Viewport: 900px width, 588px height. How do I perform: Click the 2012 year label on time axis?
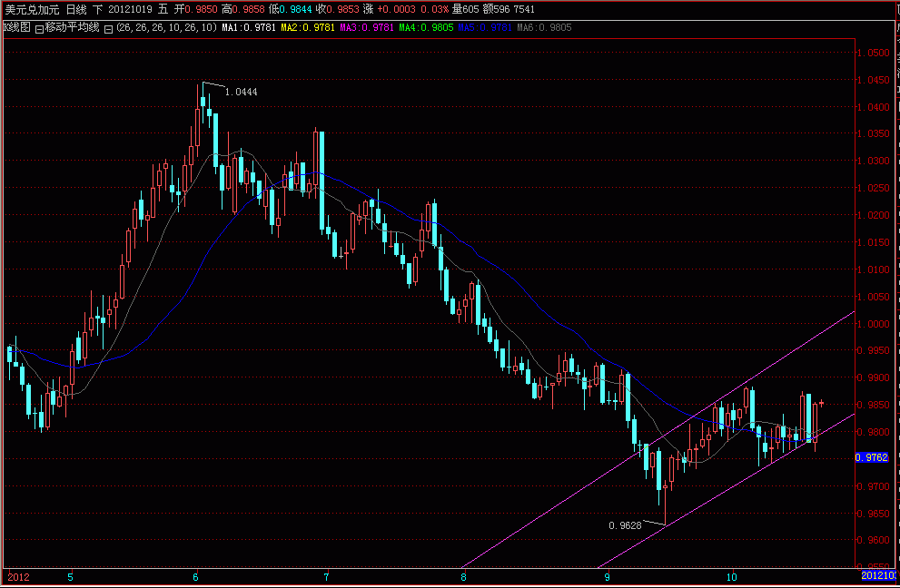pyautogui.click(x=18, y=577)
